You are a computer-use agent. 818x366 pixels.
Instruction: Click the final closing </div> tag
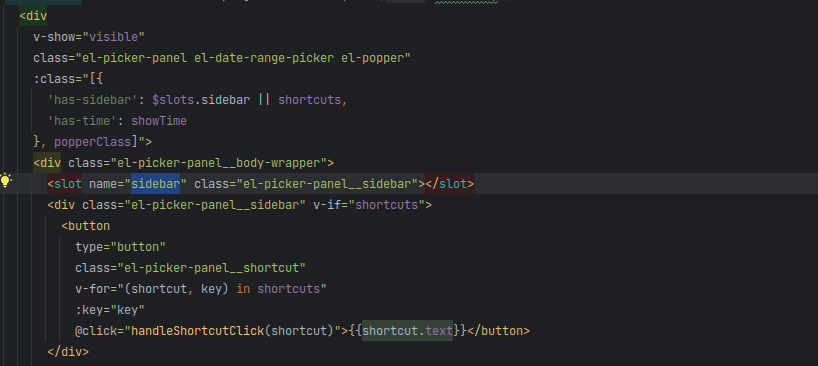pyautogui.click(x=68, y=351)
